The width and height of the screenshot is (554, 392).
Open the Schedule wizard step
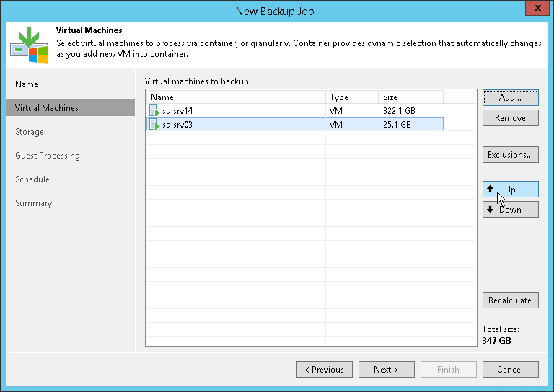coord(32,179)
